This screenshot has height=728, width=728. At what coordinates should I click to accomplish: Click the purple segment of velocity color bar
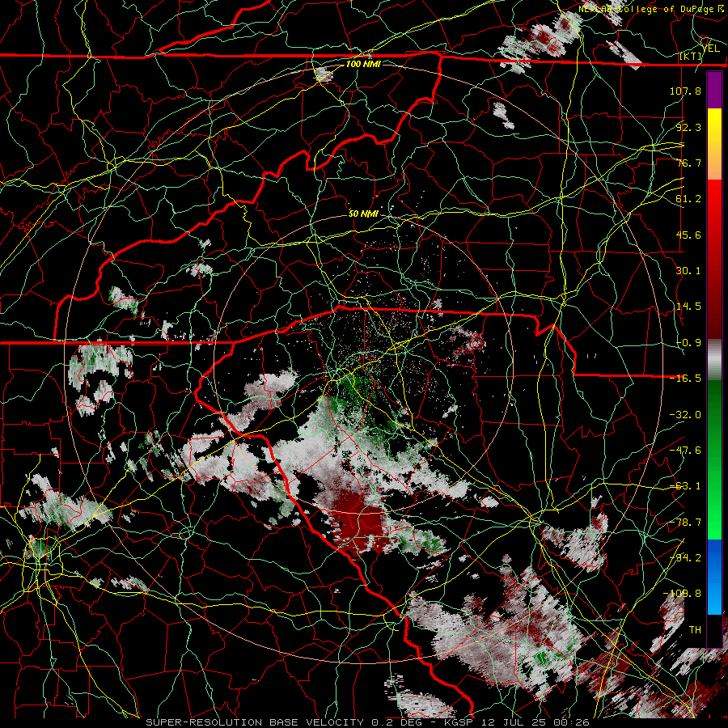point(714,90)
